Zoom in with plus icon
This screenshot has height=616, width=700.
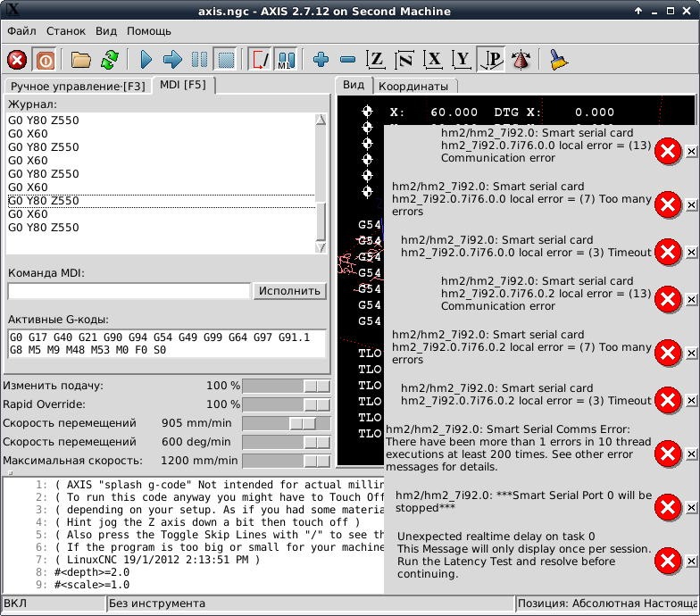321,60
